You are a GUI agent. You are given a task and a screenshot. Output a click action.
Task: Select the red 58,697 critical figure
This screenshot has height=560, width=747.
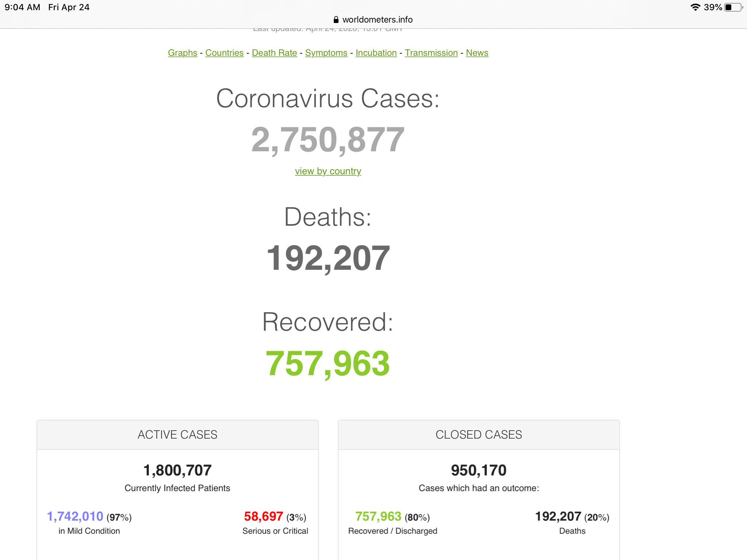(x=263, y=516)
